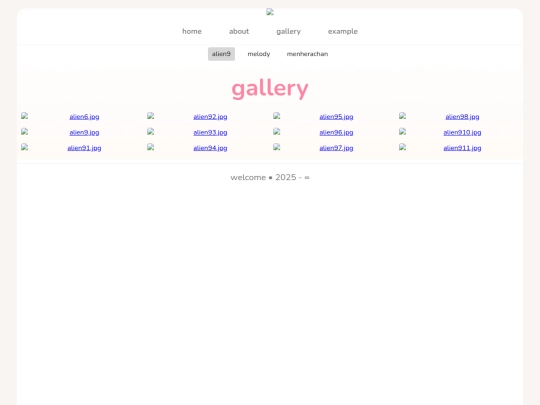Switch to the menherachan gallery tab

308,54
